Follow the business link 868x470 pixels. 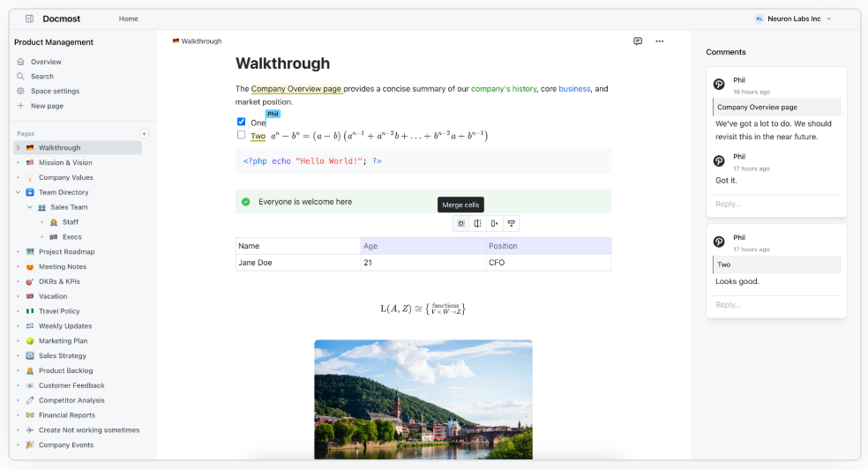[x=574, y=88]
